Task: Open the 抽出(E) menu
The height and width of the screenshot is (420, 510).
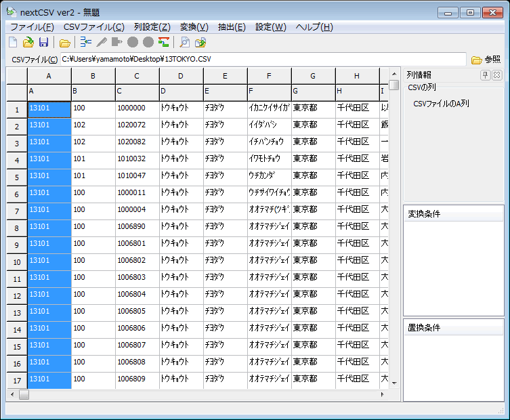Action: 232,27
